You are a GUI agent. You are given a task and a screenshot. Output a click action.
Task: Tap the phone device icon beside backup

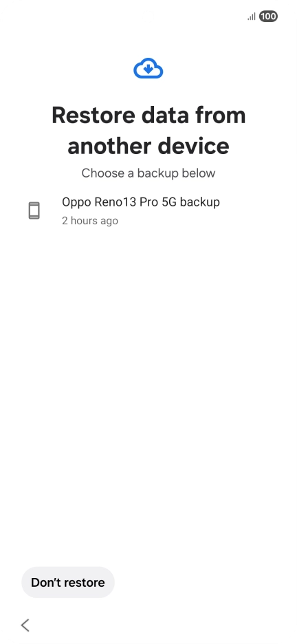34,211
